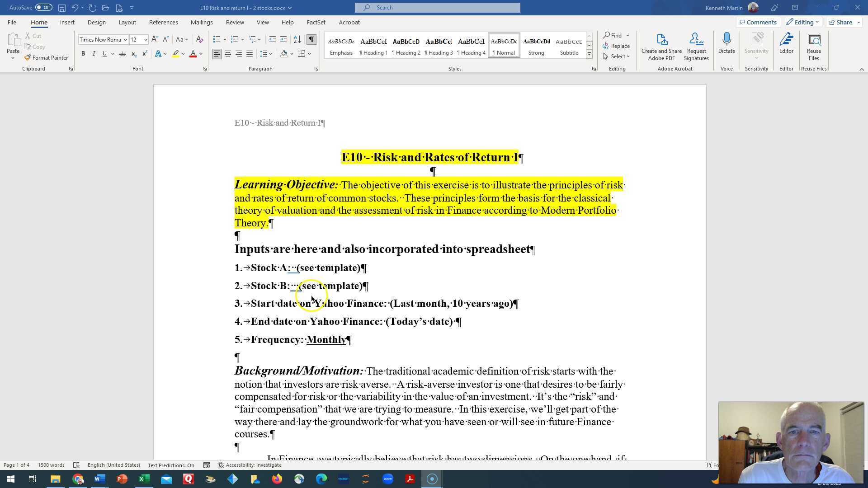Expand the font size dropdown
This screenshot has height=488, width=868.
146,40
